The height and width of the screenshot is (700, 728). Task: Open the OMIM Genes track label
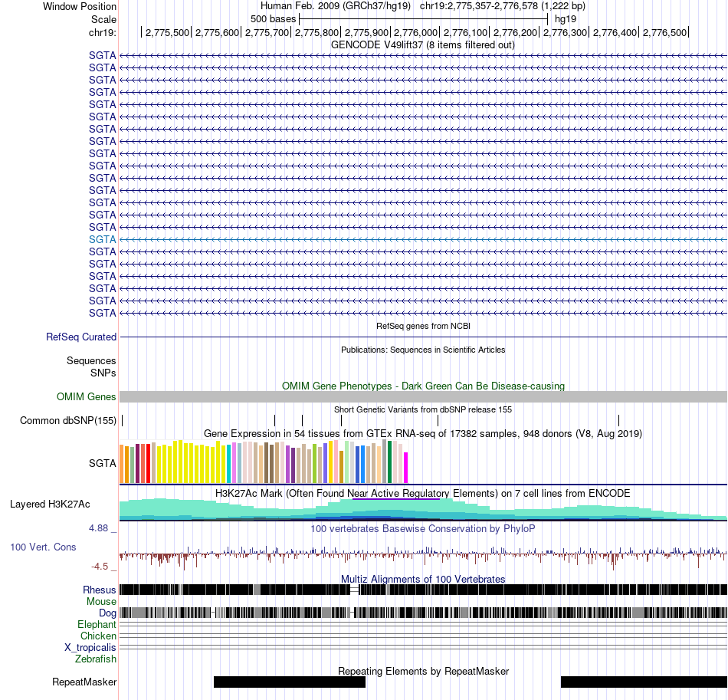86,396
